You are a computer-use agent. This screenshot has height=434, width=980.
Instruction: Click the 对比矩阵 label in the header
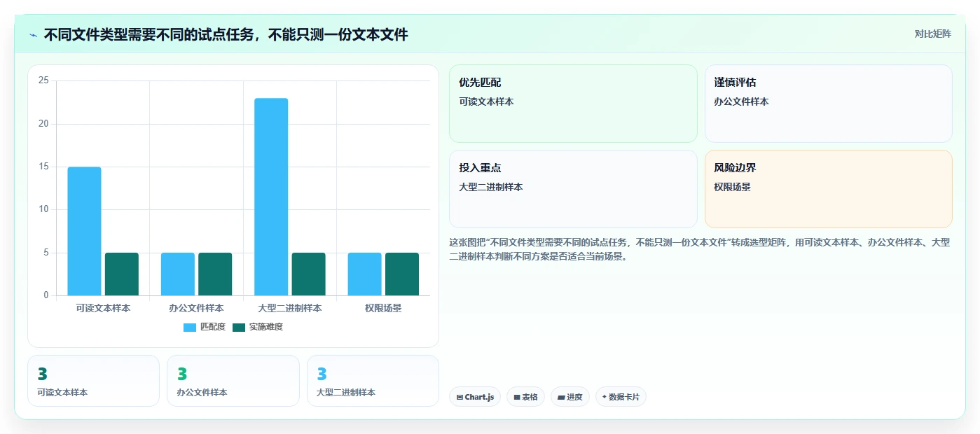pyautogui.click(x=933, y=34)
